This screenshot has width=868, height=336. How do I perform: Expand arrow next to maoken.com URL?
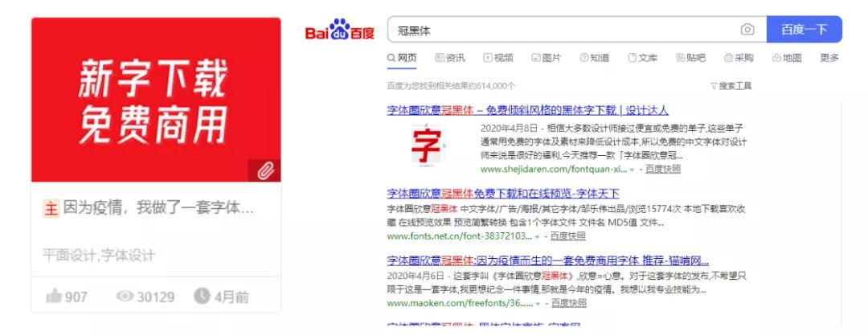point(538,304)
